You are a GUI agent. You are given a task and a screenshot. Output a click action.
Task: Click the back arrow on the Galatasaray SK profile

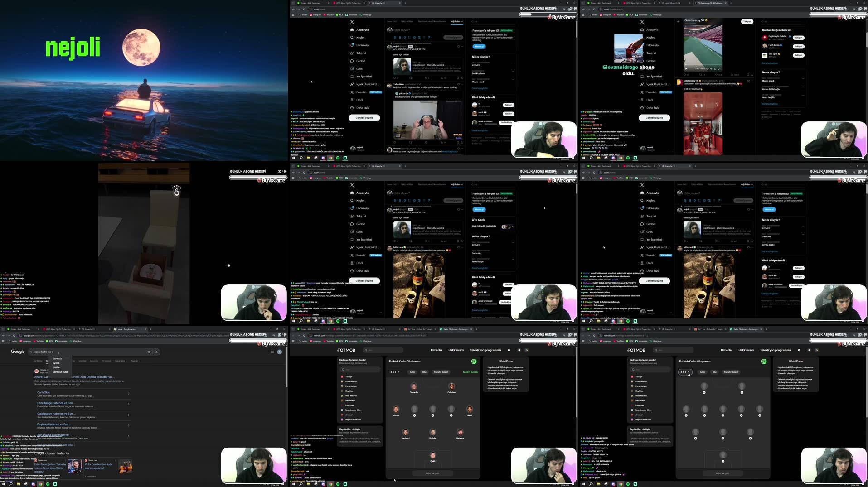679,21
